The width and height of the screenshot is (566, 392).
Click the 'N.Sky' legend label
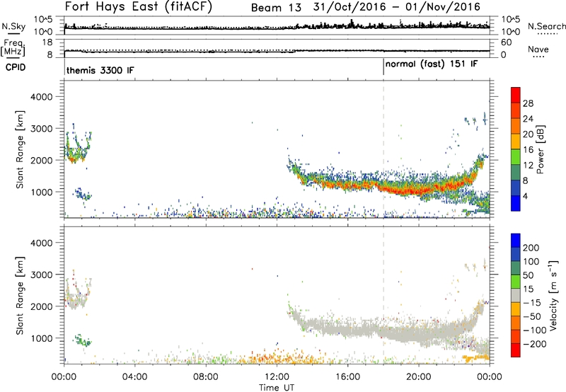coord(13,26)
